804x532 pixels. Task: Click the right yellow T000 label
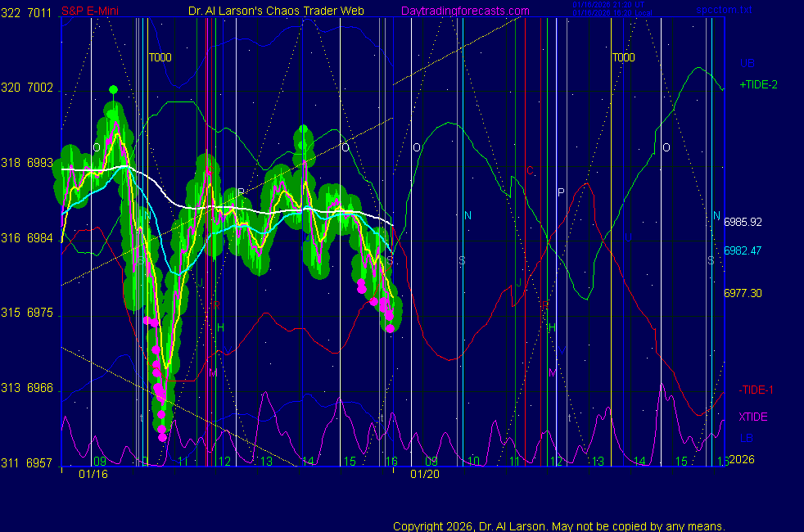623,58
